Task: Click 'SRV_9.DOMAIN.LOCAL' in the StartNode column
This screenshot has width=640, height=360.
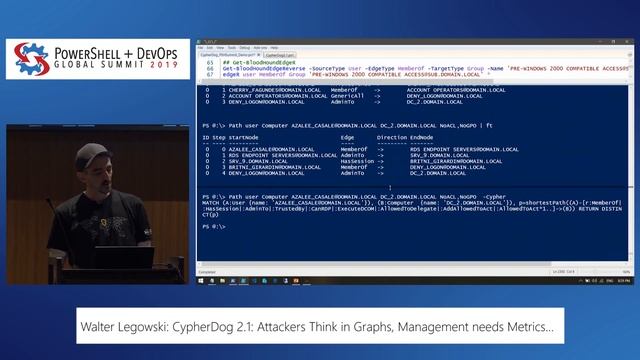Action: pos(258,161)
